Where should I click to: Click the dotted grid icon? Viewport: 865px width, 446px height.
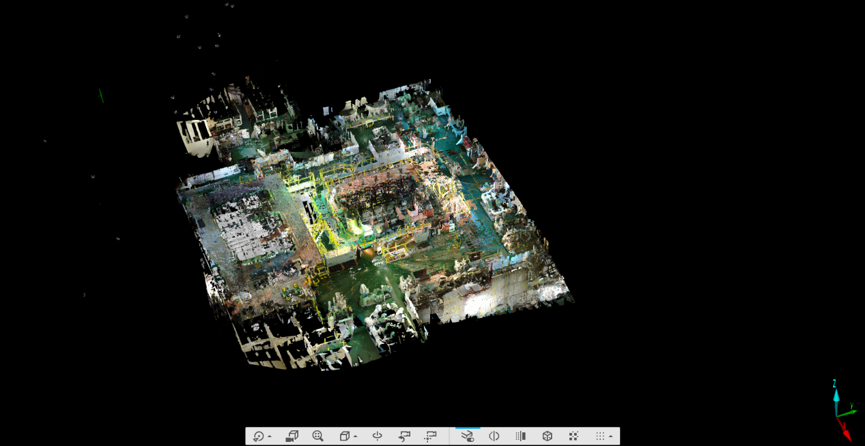599,436
